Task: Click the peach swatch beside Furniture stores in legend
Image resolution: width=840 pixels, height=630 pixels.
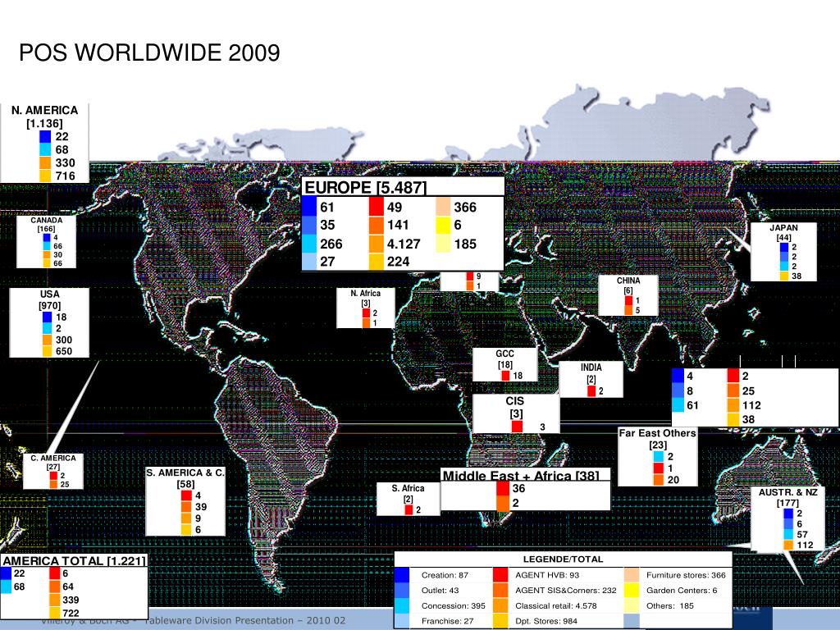Action: click(632, 575)
